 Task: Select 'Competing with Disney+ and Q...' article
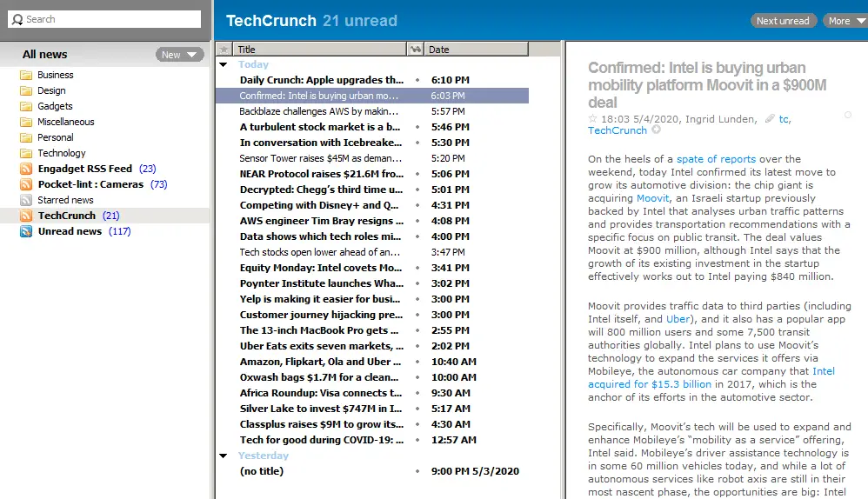(372, 205)
